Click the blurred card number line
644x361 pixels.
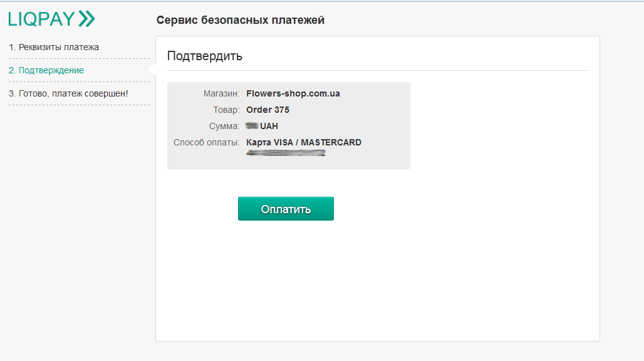[x=286, y=152]
